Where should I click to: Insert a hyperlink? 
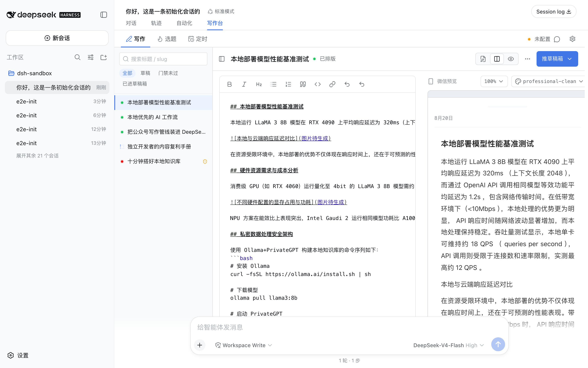(332, 84)
